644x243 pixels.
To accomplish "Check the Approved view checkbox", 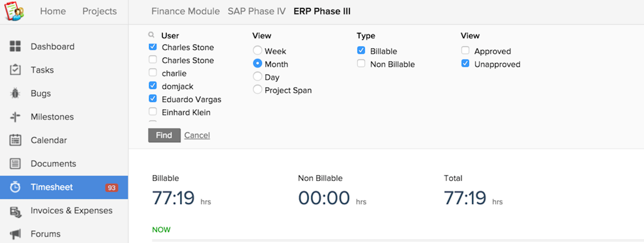I will pyautogui.click(x=465, y=51).
